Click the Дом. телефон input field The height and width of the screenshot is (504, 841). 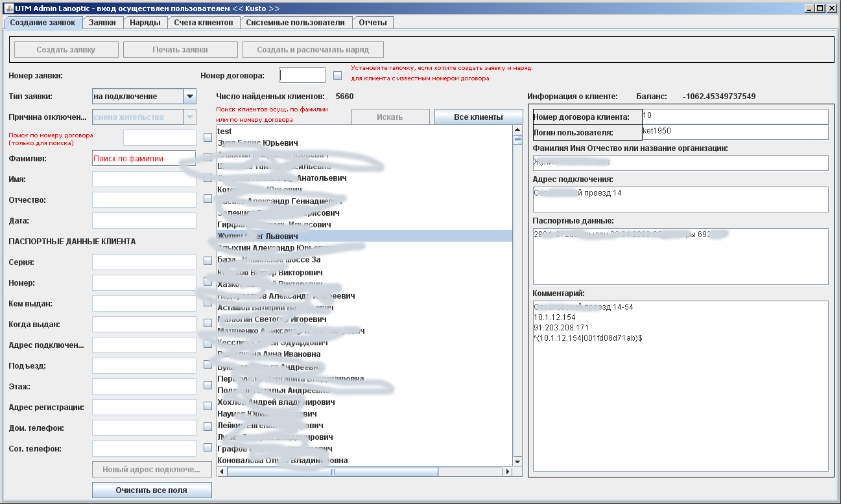point(144,428)
